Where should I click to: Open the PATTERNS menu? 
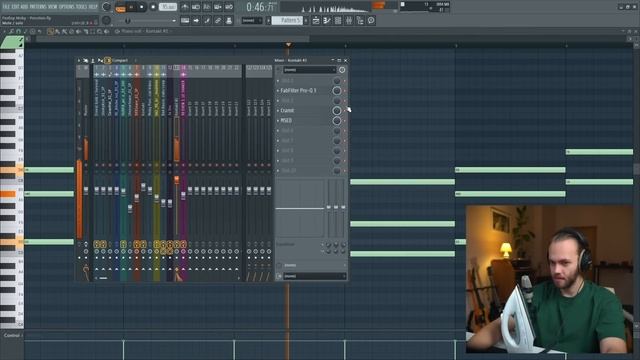(39, 7)
